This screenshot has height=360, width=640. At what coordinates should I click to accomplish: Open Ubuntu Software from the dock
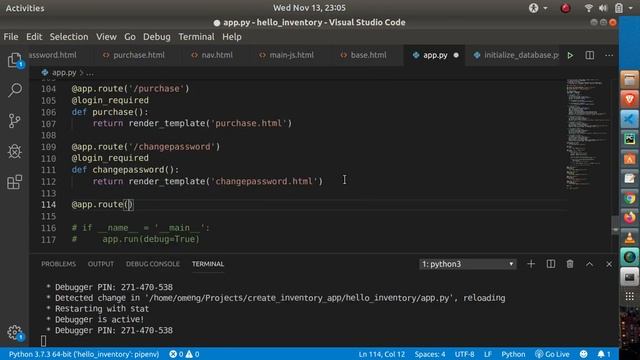(x=629, y=159)
